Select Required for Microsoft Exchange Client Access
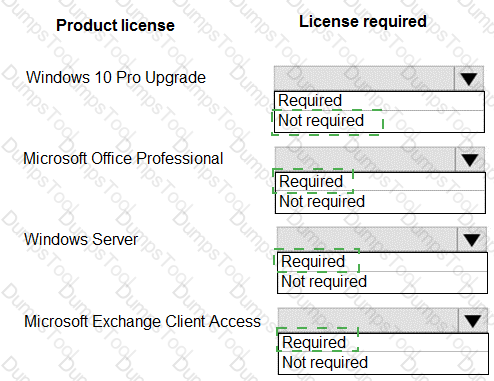The width and height of the screenshot is (494, 381). point(383,343)
